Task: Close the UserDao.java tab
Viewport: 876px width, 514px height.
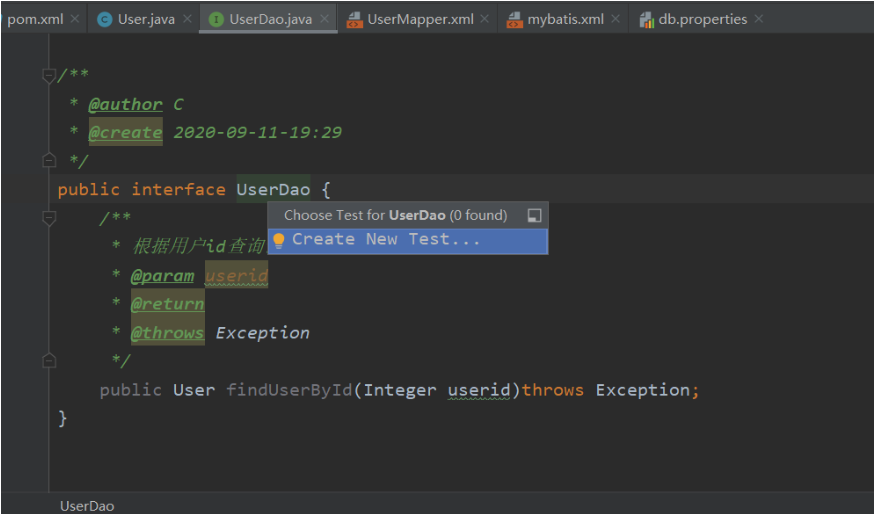Action: [324, 19]
